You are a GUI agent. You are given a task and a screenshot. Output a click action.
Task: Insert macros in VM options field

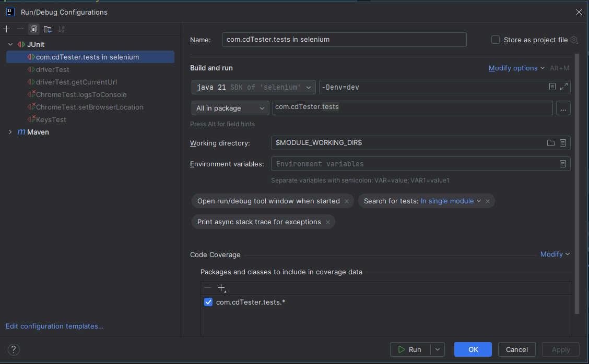click(552, 87)
